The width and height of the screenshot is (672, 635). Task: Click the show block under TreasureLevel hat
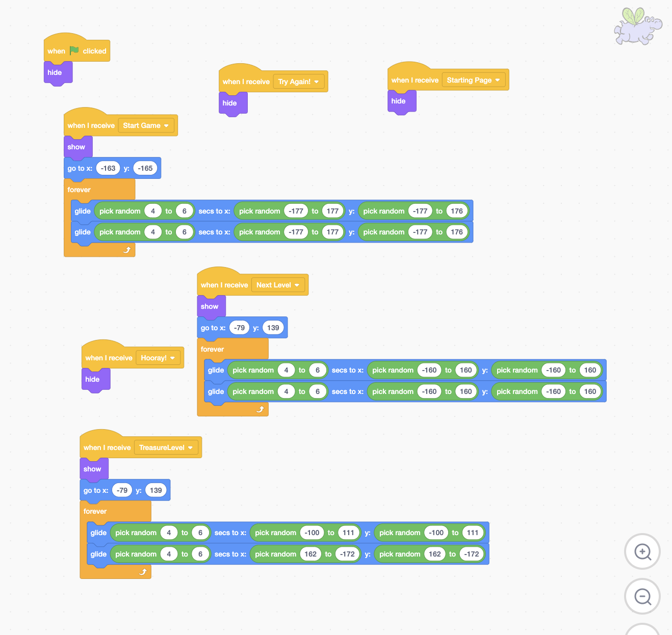tap(92, 469)
